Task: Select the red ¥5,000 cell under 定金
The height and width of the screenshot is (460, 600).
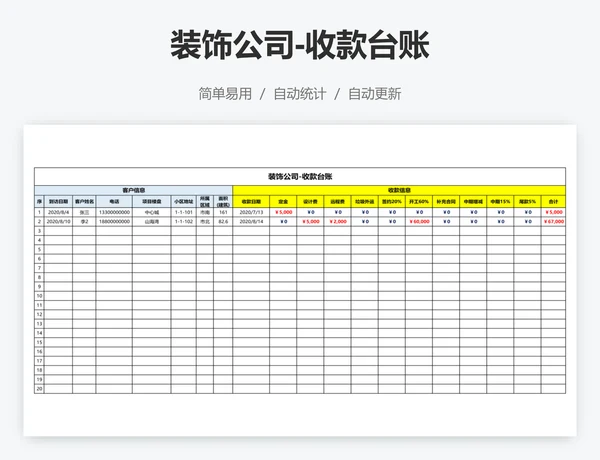Action: click(x=283, y=212)
